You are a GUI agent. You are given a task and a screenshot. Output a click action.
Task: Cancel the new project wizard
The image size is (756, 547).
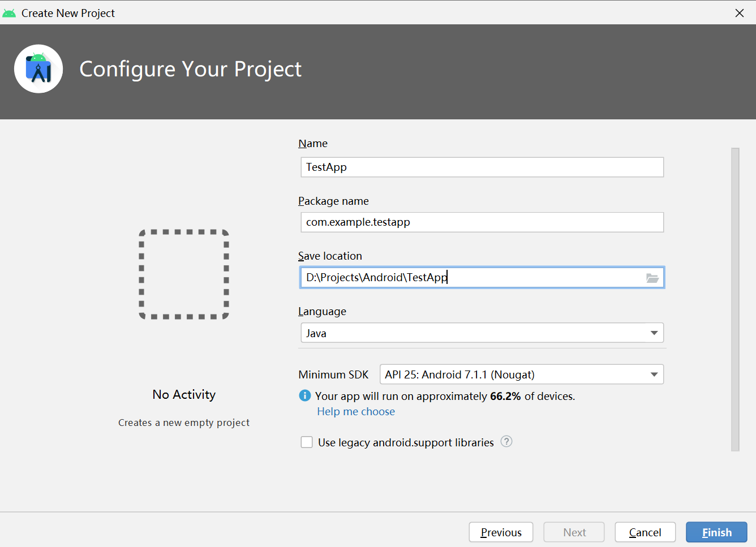[x=645, y=532]
